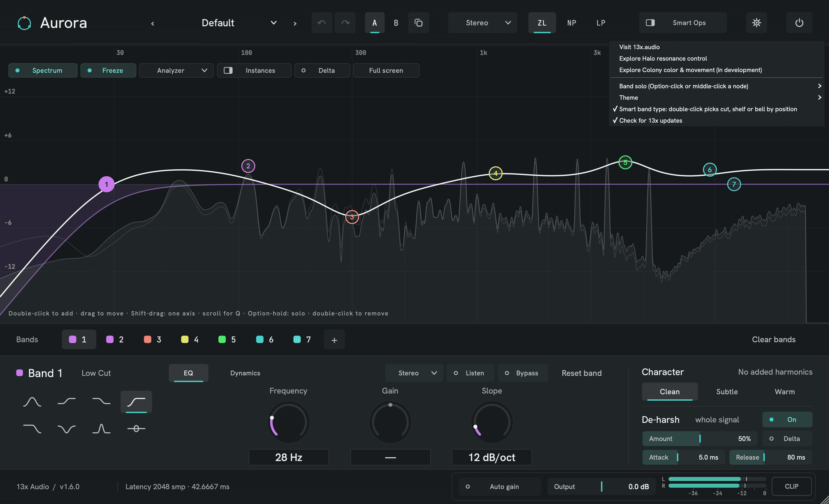Click the power bypass icon

[799, 22]
